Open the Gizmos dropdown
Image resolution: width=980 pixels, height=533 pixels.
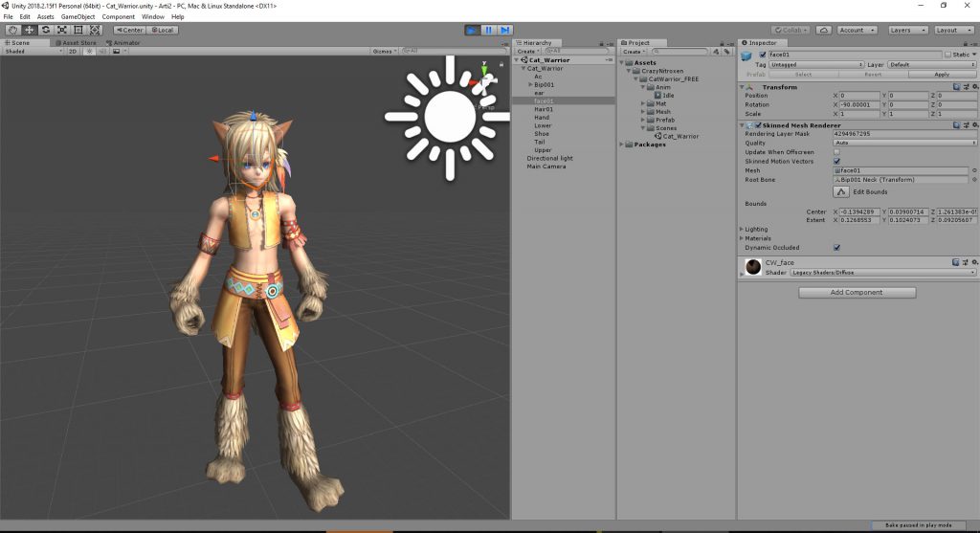point(385,52)
